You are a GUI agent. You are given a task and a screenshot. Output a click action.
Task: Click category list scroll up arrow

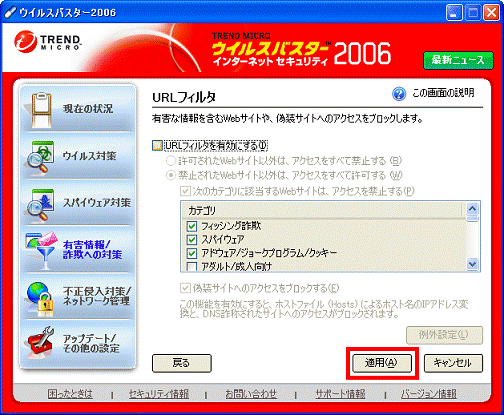pos(472,209)
